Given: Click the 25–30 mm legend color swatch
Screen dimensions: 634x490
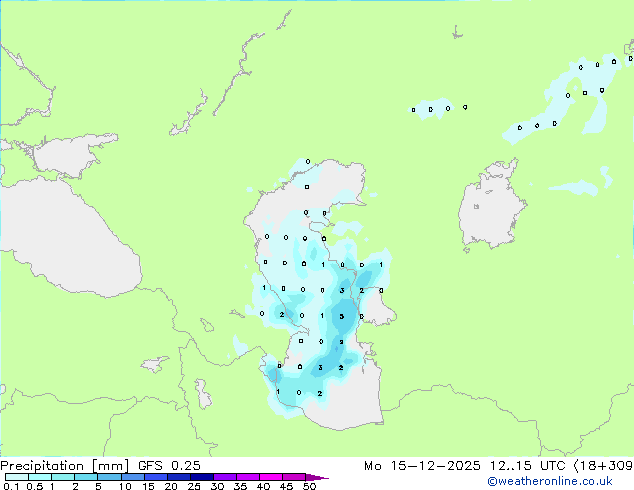Looking at the screenshot, I should (201, 477).
